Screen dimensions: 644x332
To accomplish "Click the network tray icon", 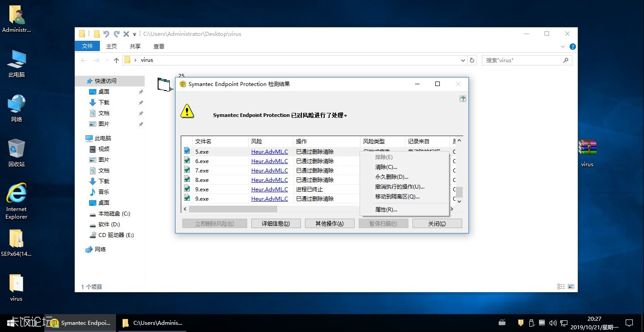I will click(564, 323).
